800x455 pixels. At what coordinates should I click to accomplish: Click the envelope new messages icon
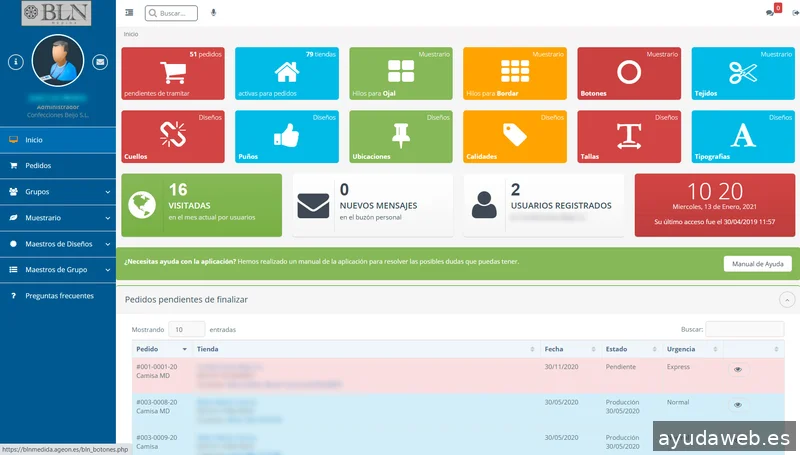(x=313, y=206)
